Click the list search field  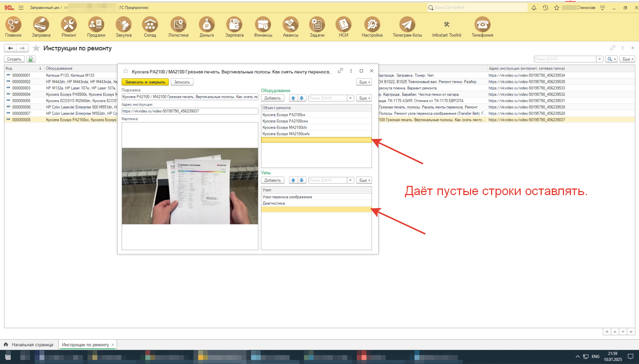point(565,59)
